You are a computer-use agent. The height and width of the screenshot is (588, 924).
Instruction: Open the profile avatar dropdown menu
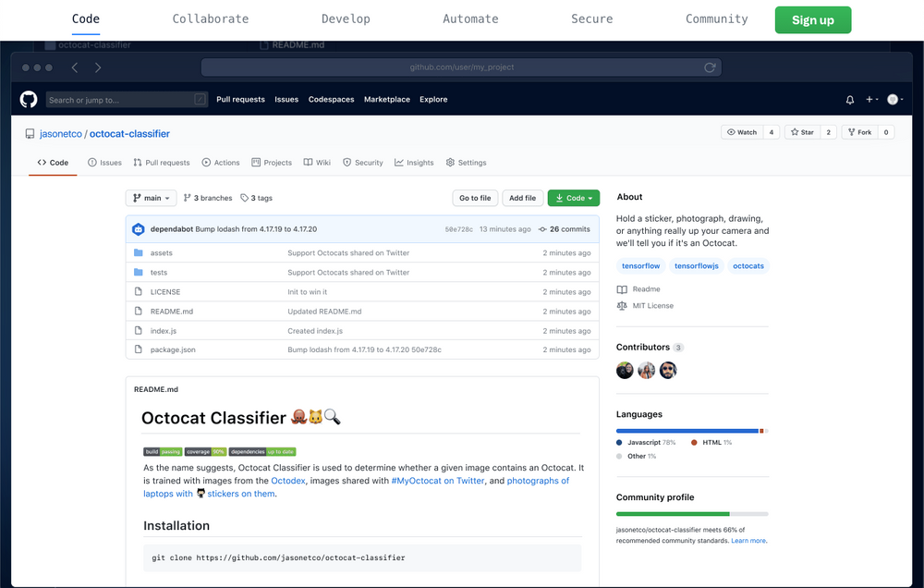click(892, 99)
